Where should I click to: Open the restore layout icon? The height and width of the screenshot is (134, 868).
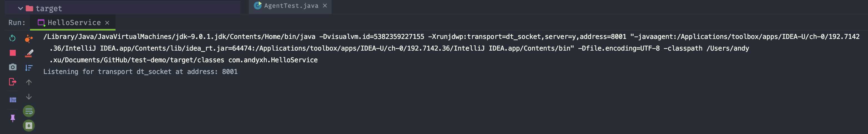13,100
